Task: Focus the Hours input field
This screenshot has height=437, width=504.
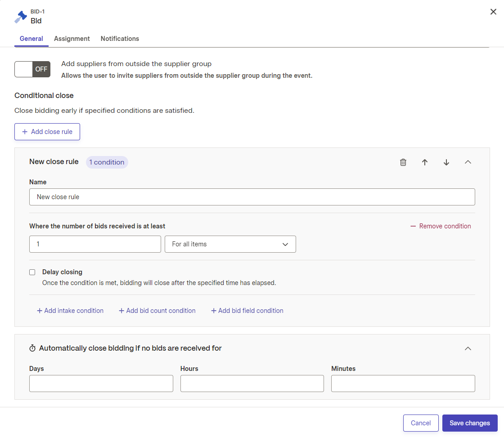Action: (252, 383)
